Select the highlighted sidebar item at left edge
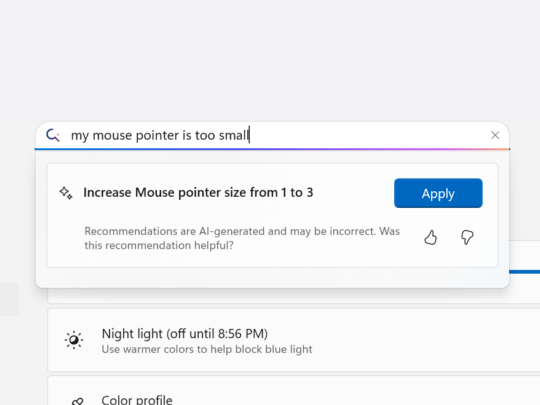The image size is (540, 405). pyautogui.click(x=9, y=299)
